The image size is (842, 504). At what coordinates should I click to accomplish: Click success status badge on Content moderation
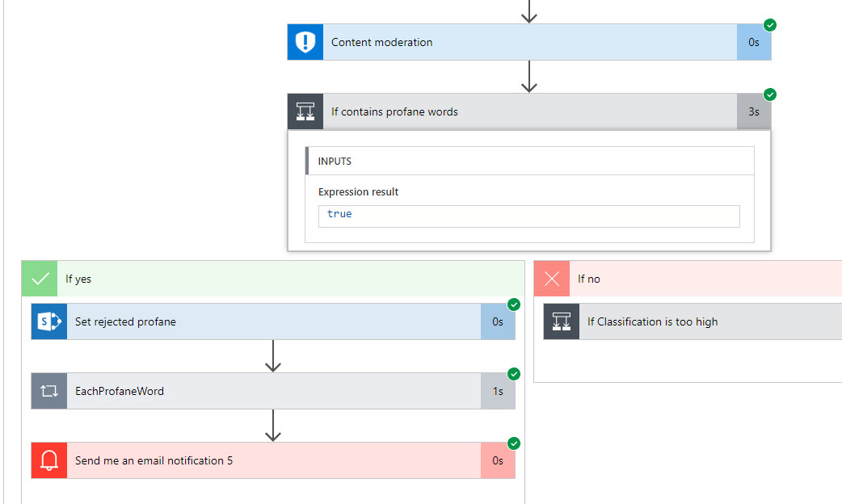pyautogui.click(x=770, y=25)
